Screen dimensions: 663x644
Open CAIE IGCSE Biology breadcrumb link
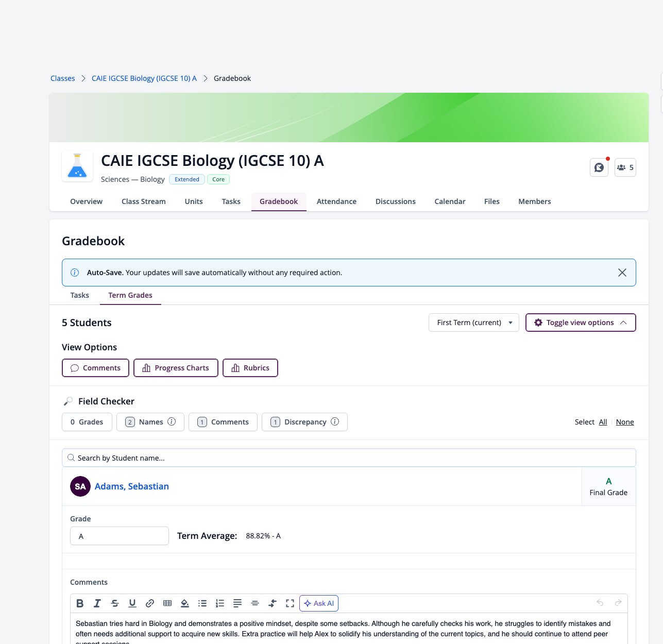(x=144, y=78)
